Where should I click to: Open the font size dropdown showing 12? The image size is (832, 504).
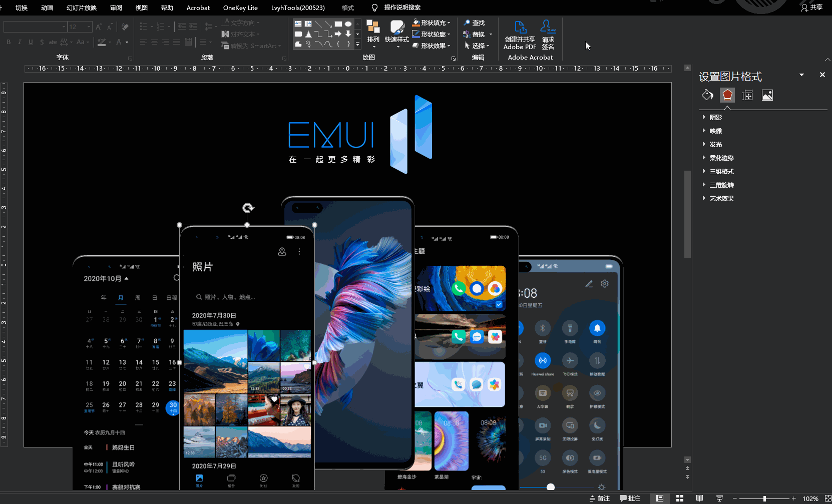point(89,27)
